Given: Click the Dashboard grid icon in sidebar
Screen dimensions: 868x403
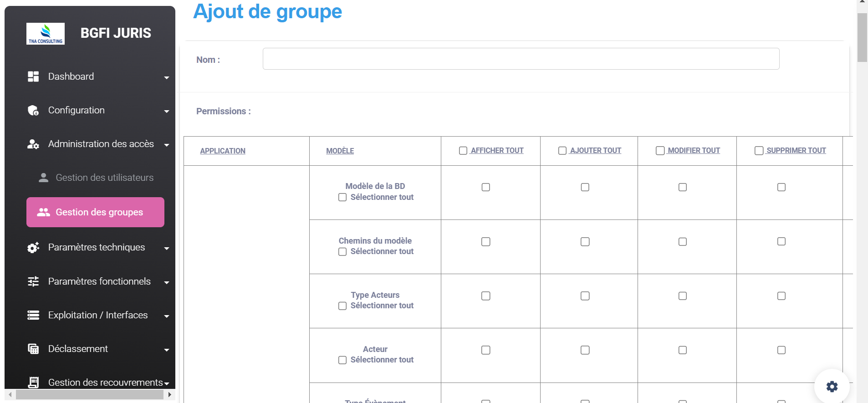Looking at the screenshot, I should click(33, 77).
